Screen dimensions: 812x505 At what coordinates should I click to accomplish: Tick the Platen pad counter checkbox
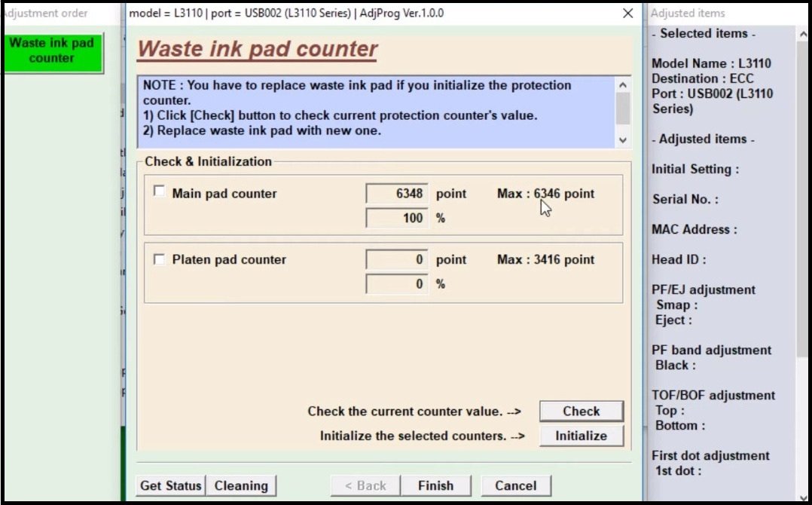159,259
